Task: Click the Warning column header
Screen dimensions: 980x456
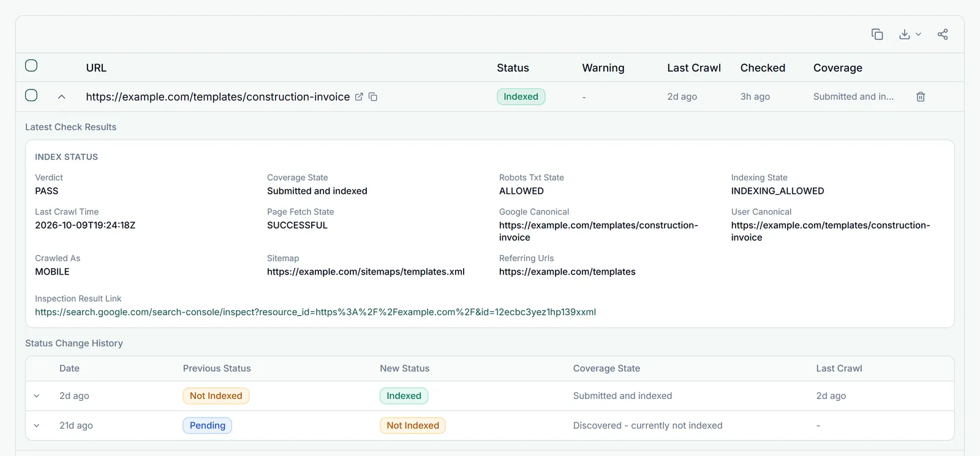Action: point(603,68)
